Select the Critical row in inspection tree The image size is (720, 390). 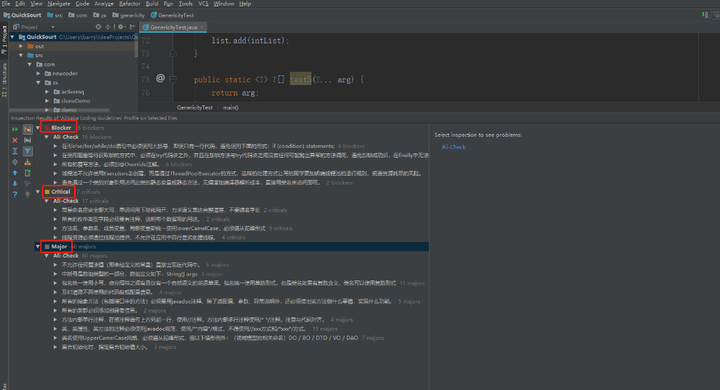[232, 192]
